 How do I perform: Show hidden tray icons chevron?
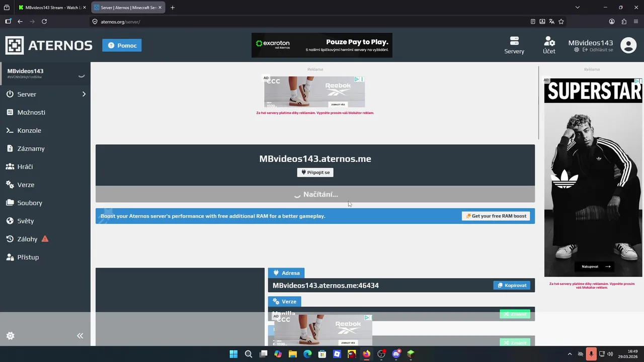[570, 354]
